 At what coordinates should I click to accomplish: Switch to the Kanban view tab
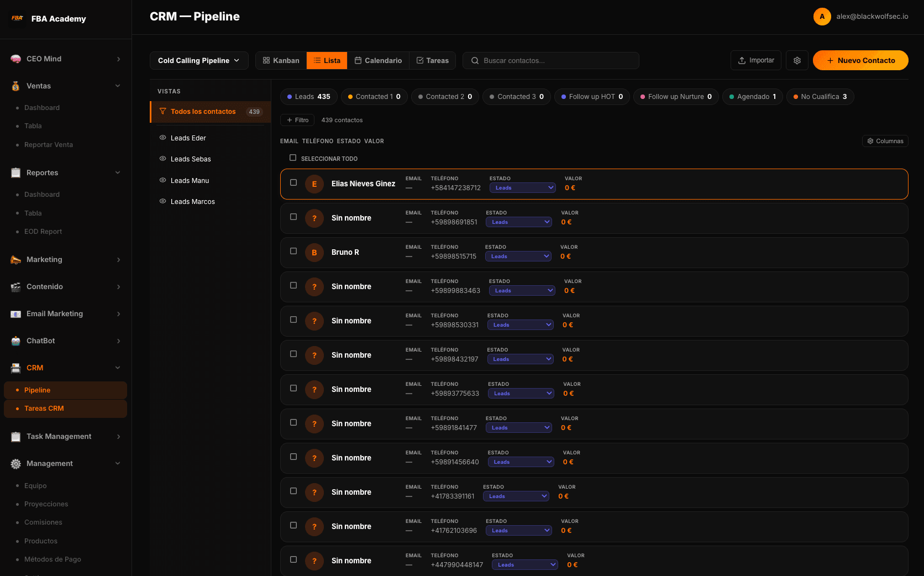[281, 60]
